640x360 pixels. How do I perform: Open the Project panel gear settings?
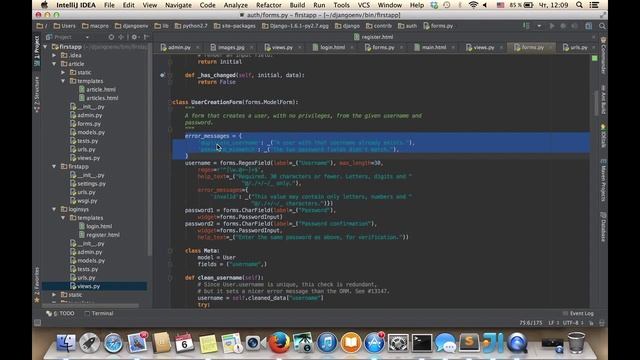coord(134,37)
